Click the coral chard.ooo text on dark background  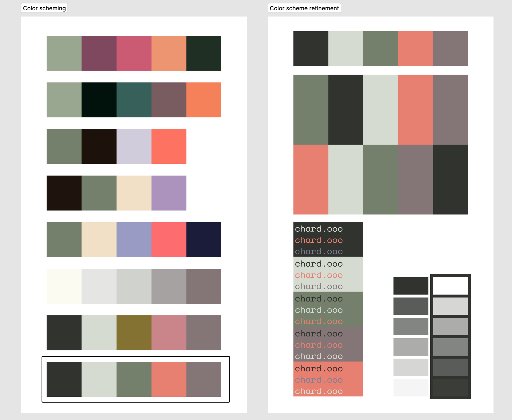point(318,240)
